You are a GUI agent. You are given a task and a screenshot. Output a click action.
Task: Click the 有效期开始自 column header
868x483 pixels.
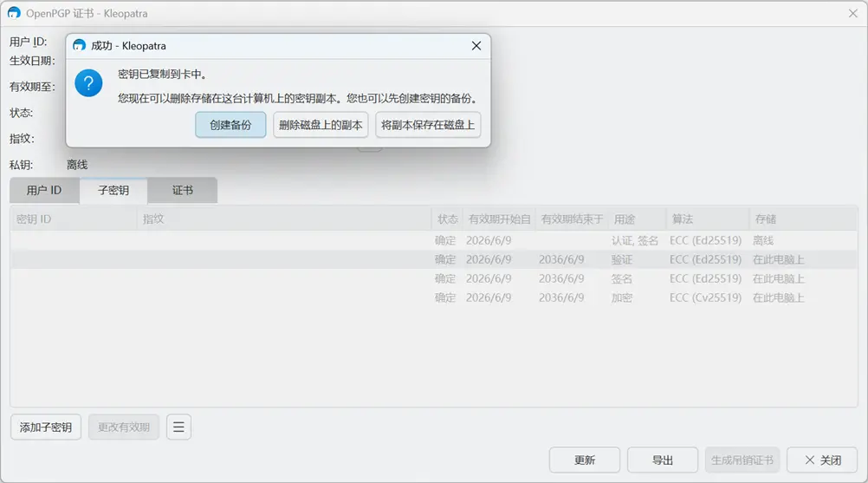[499, 219]
